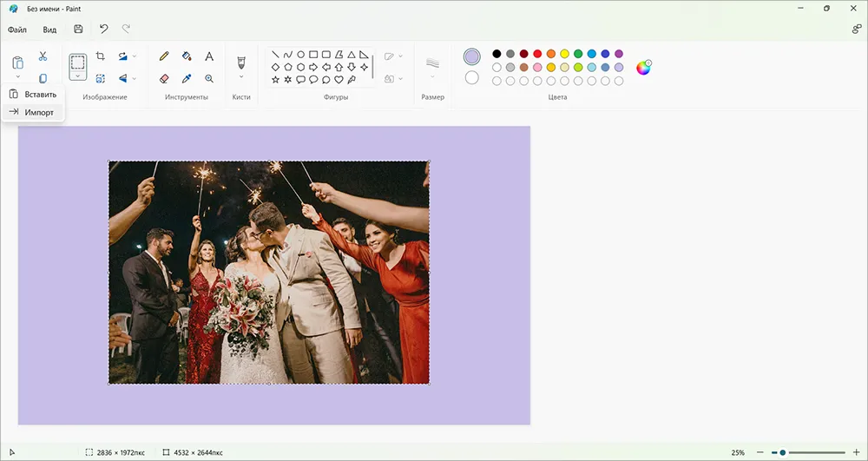Screen dimensions: 868x461
Task: Select the Pencil tool
Action: click(164, 56)
